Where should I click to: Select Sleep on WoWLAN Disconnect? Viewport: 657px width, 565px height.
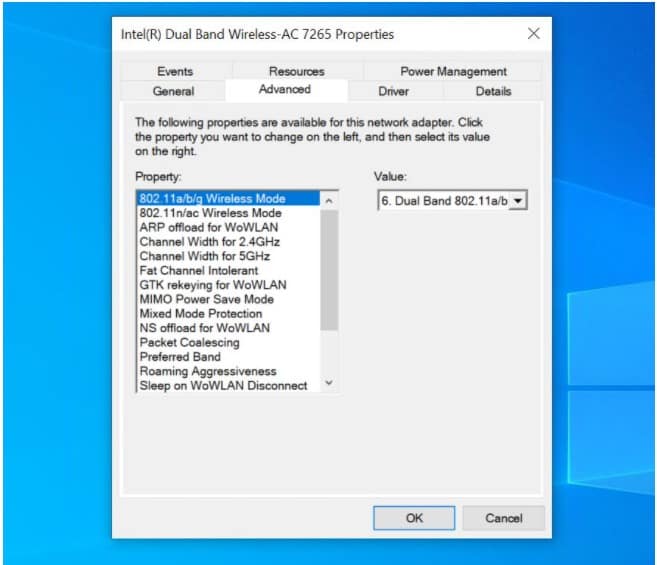(228, 386)
